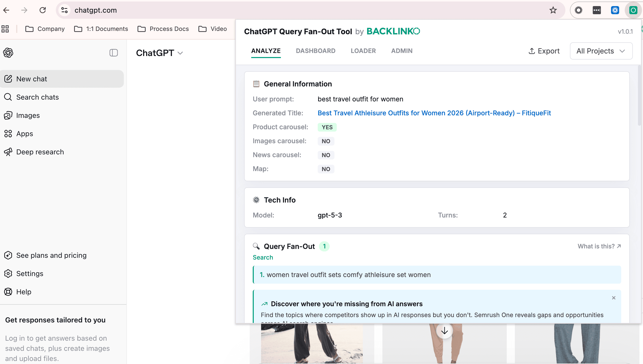The height and width of the screenshot is (364, 643).
Task: Bookmark the page with the star icon
Action: click(x=553, y=10)
